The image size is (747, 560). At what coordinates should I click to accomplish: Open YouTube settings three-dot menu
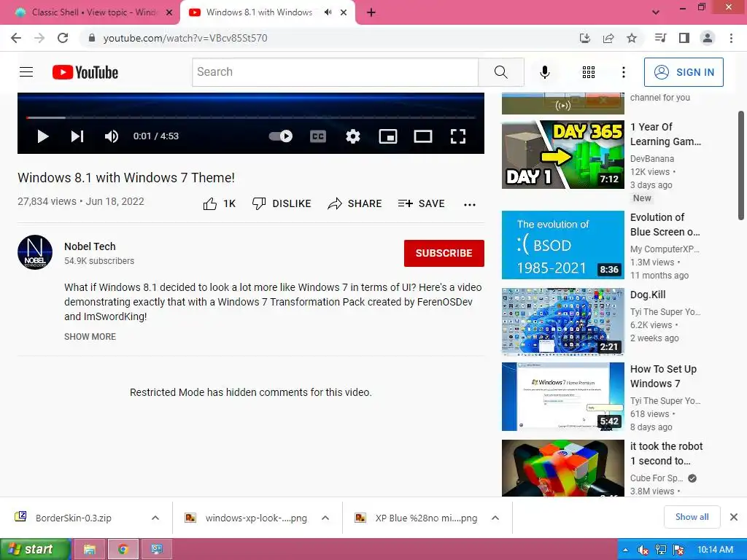click(x=623, y=72)
